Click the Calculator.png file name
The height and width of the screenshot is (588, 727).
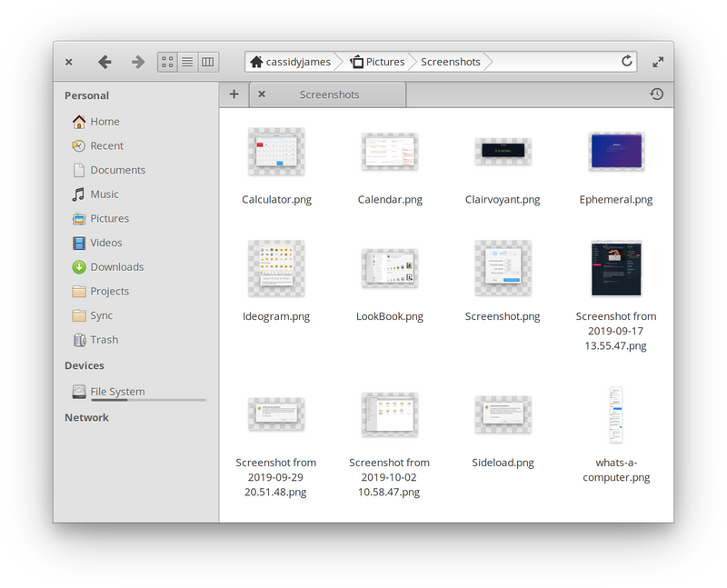[276, 199]
